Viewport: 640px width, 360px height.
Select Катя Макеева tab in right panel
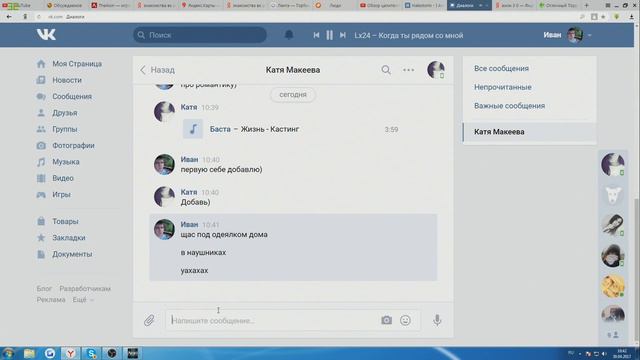[x=530, y=132]
